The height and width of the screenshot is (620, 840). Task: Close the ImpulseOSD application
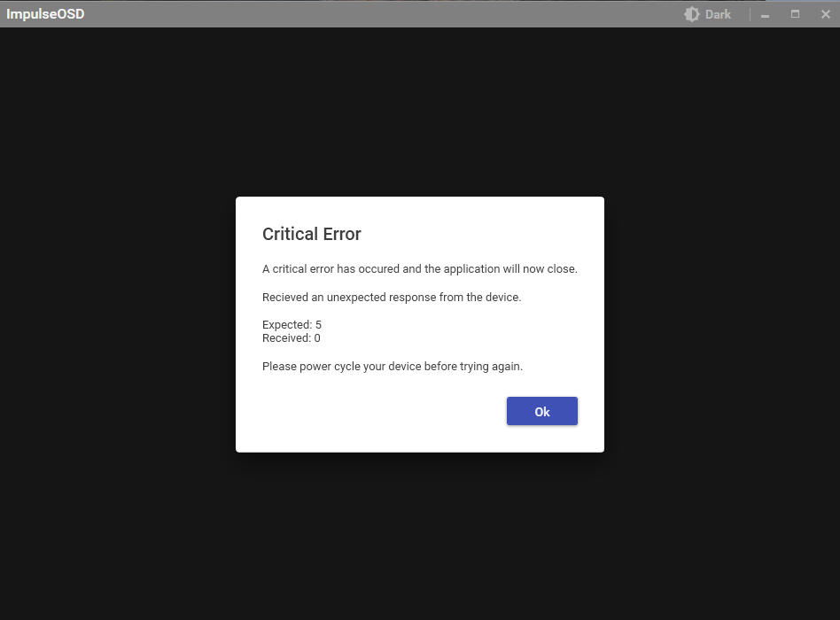[x=825, y=14]
